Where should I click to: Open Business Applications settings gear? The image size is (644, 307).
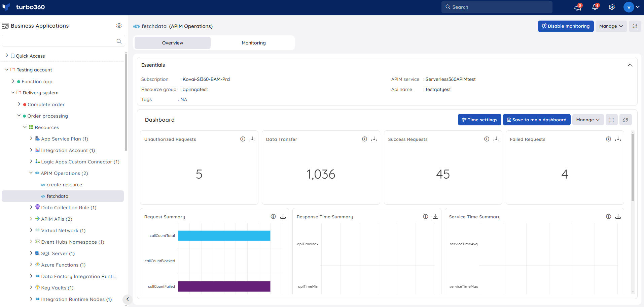[x=119, y=26]
